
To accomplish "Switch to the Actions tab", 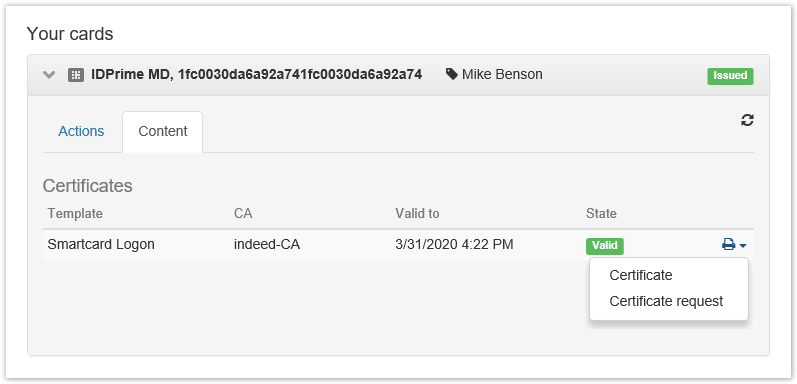I will click(x=81, y=131).
